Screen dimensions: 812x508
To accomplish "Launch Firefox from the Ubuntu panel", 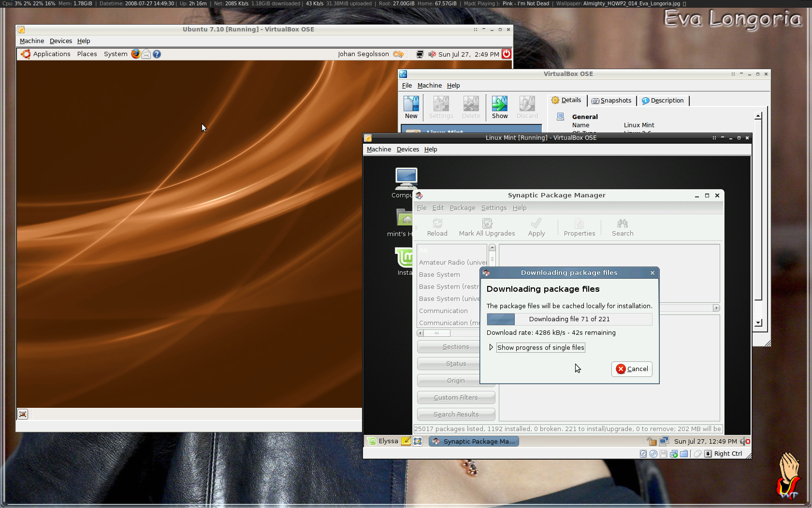I will coord(136,54).
